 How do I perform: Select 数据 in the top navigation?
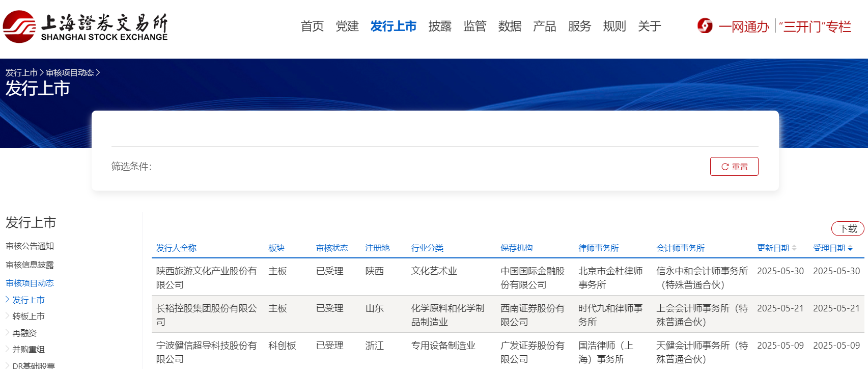click(510, 27)
